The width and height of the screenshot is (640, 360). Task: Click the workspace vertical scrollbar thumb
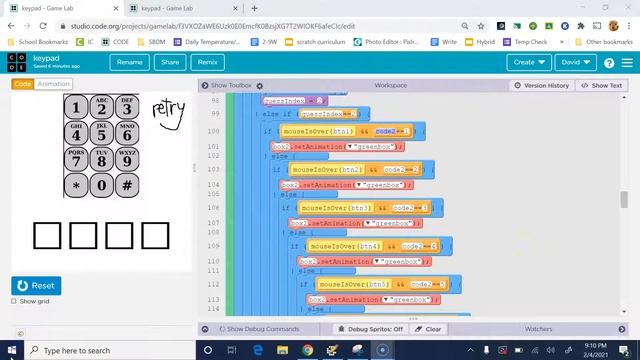pos(624,200)
